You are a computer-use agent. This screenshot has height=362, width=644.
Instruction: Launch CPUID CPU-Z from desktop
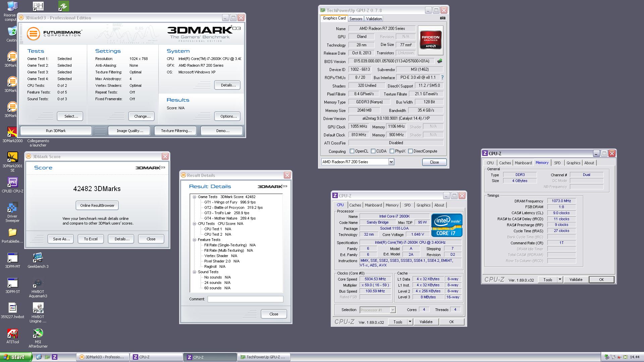[x=12, y=185]
